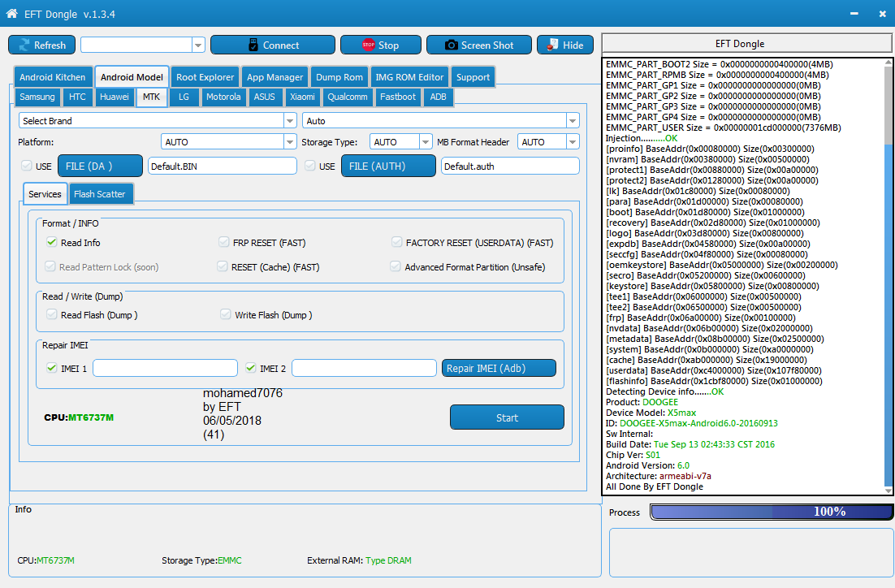Select the MTK tab

click(x=151, y=97)
